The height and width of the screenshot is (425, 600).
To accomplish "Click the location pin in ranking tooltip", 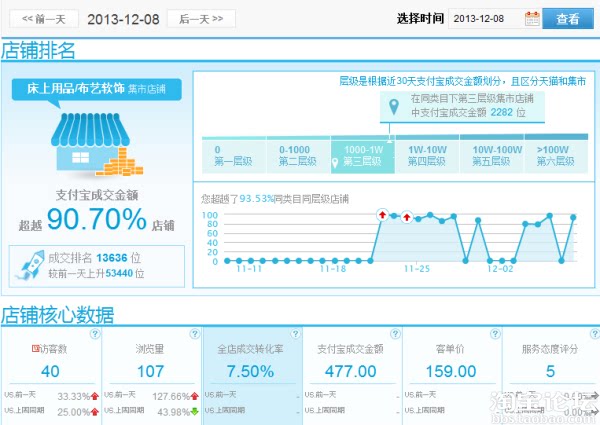I will coord(394,106).
